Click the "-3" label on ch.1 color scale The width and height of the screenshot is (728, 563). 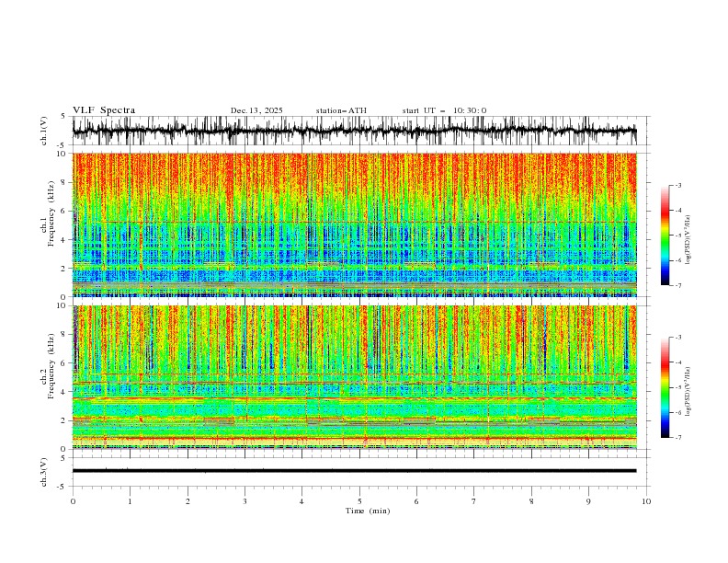(x=677, y=185)
